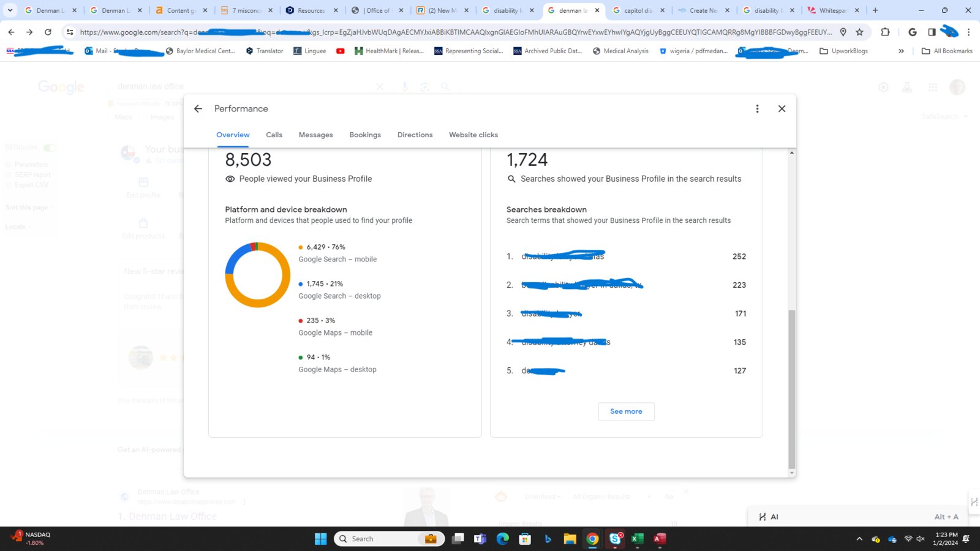Select search row showing 252
This screenshot has width=980, height=551.
[626, 257]
